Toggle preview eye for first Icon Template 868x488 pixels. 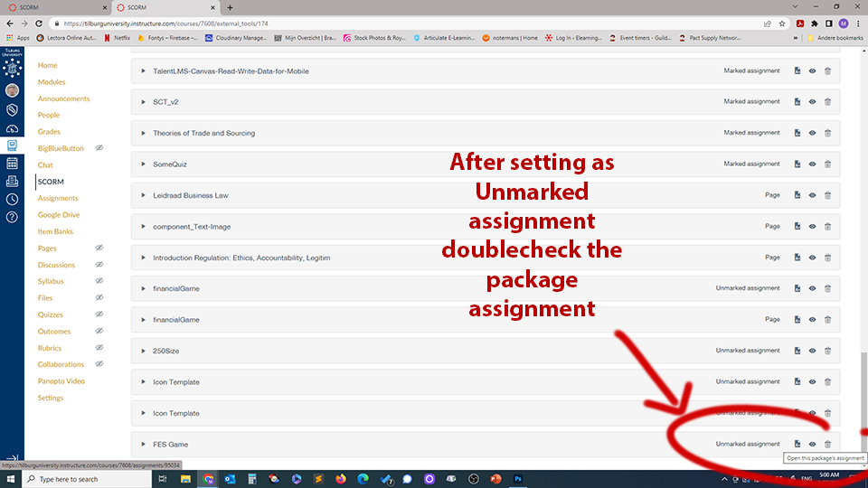(812, 381)
